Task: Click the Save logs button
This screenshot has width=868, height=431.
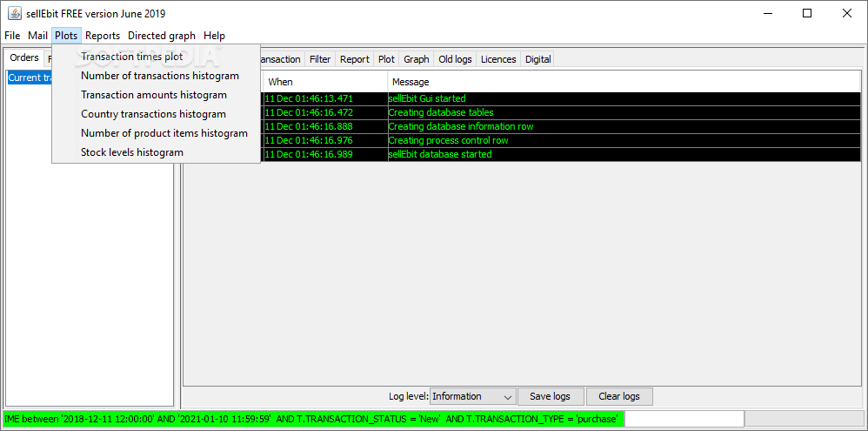Action: point(550,396)
